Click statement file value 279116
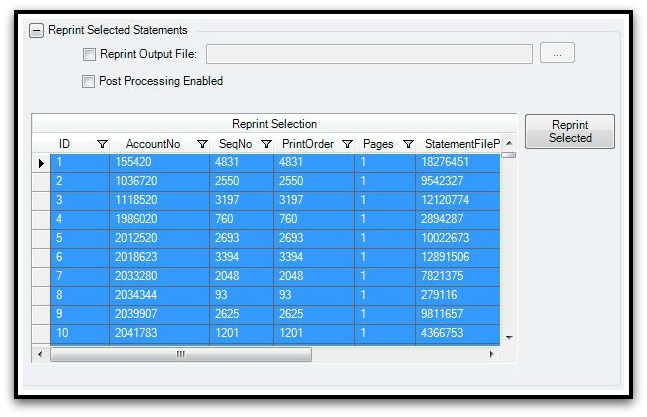647x417 pixels. 458,296
